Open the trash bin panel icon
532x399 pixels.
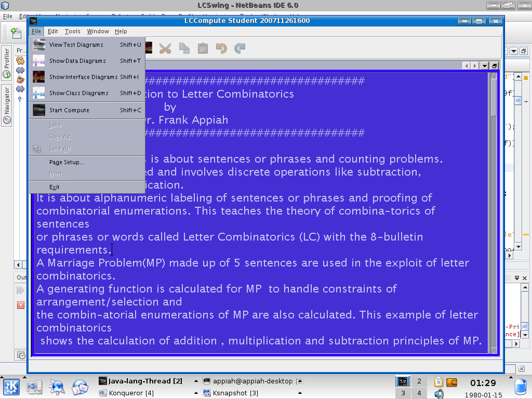click(520, 388)
